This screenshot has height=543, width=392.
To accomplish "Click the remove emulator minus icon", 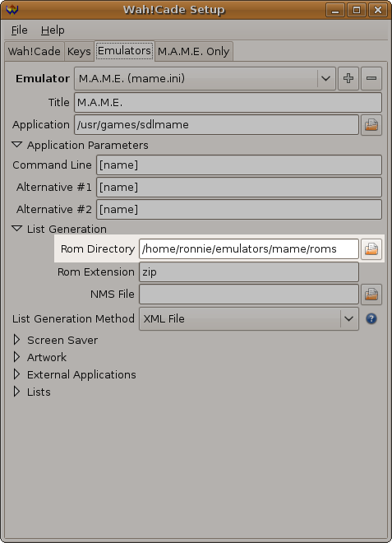I will click(x=371, y=78).
